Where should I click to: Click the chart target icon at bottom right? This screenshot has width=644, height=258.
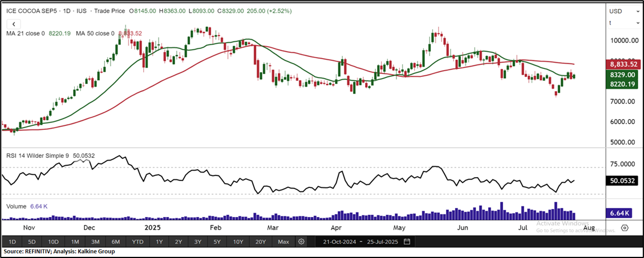(x=625, y=228)
